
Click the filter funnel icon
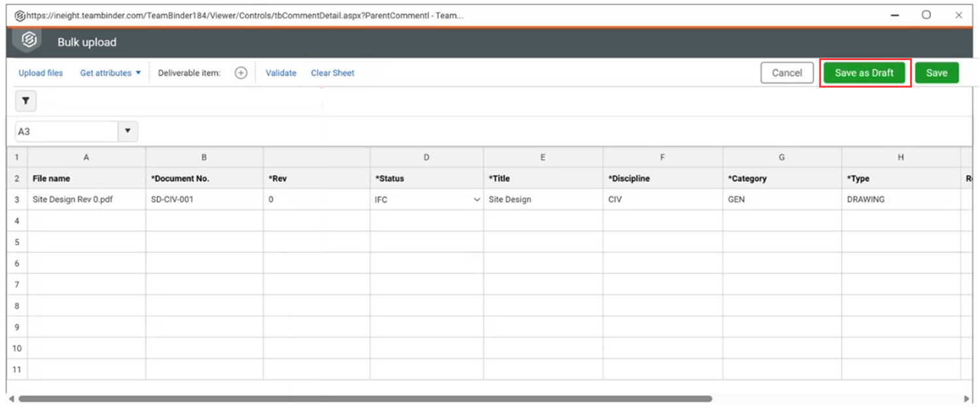coord(25,101)
